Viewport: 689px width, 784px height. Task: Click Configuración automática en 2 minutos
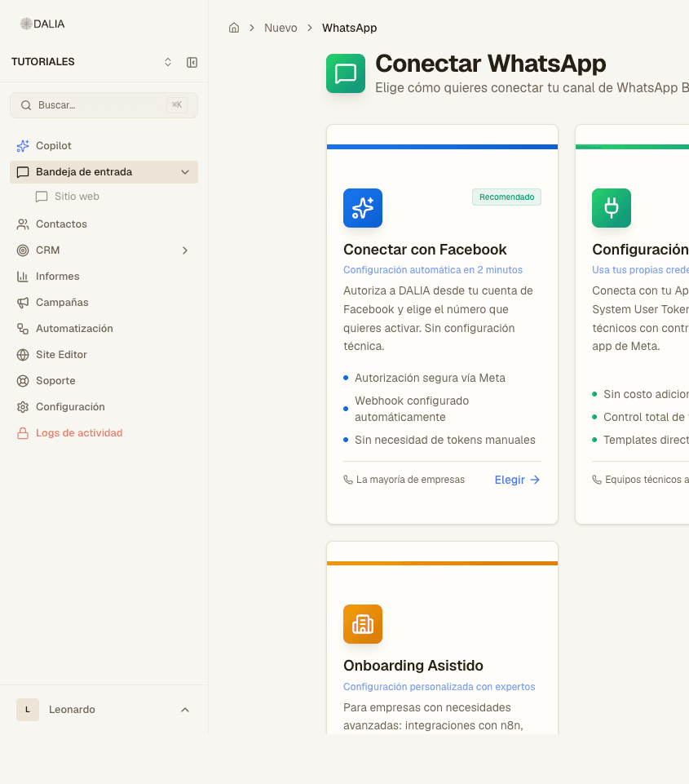pyautogui.click(x=433, y=270)
